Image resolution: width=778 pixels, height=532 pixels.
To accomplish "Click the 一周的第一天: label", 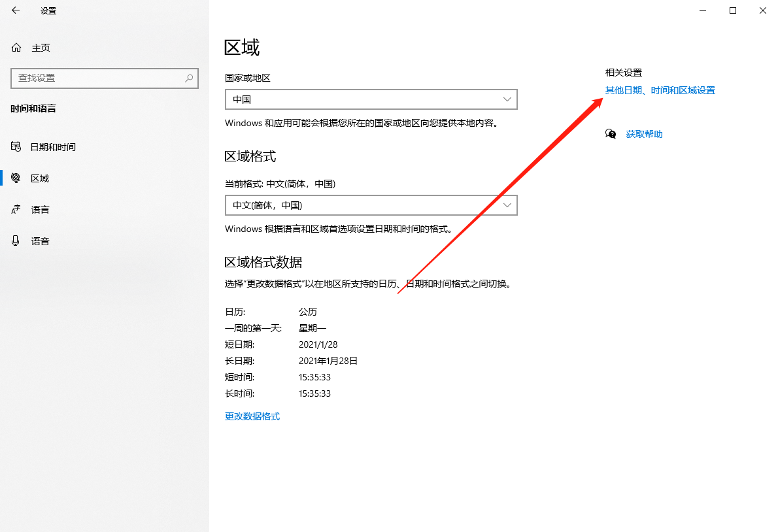I will click(253, 328).
